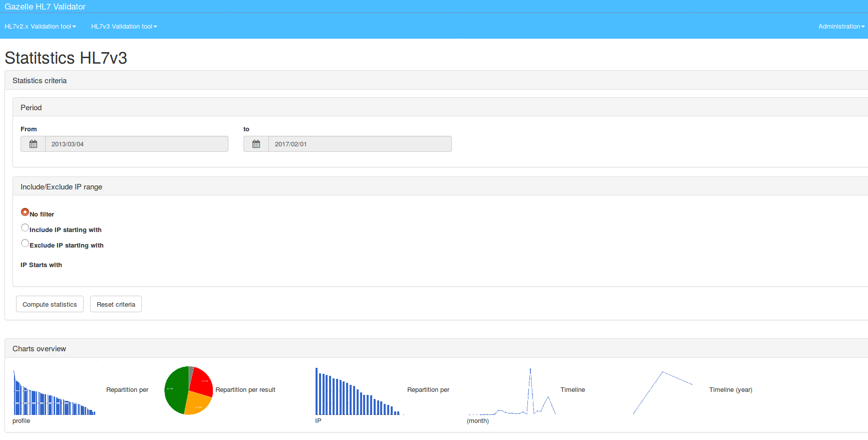Click the to date field 2017/02/01
Screen dimensions: 868x440
click(x=360, y=144)
